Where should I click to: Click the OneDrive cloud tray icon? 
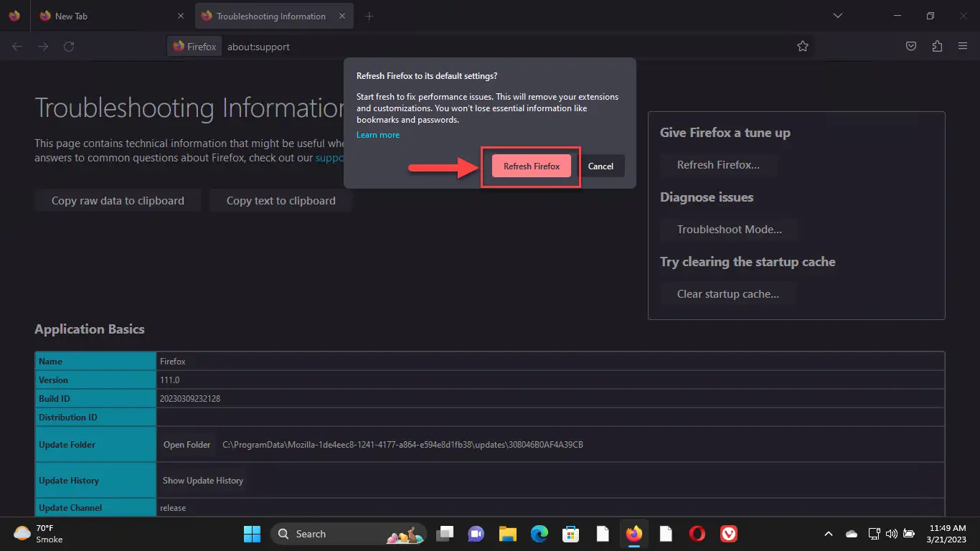pyautogui.click(x=852, y=534)
